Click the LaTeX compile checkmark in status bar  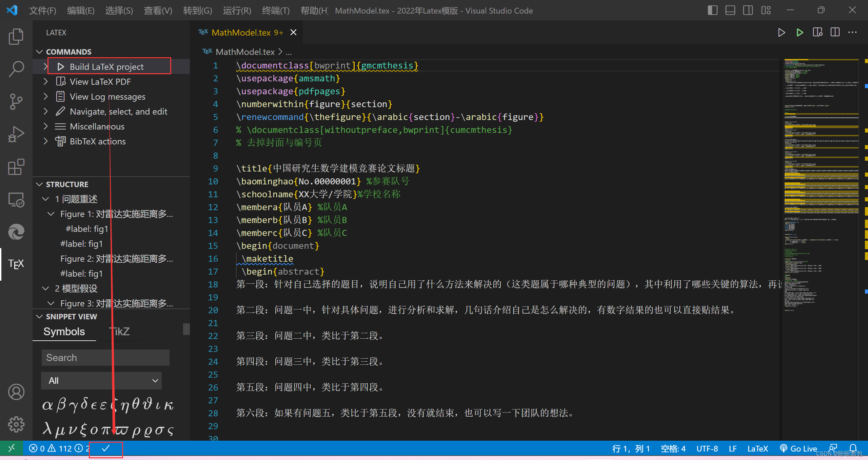pyautogui.click(x=105, y=448)
